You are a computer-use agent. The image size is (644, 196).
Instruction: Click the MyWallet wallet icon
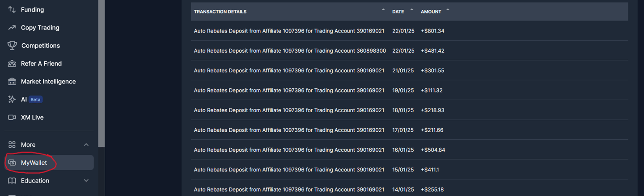[x=12, y=163]
